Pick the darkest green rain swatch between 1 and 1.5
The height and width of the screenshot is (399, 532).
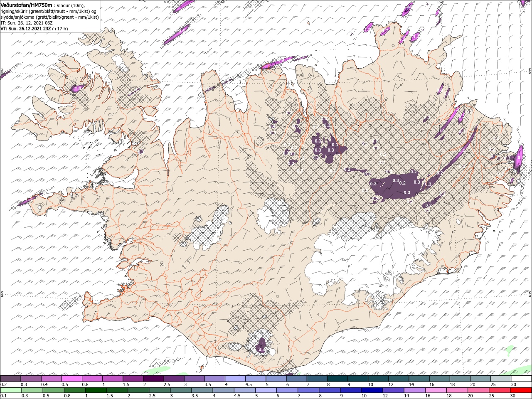click(96, 390)
